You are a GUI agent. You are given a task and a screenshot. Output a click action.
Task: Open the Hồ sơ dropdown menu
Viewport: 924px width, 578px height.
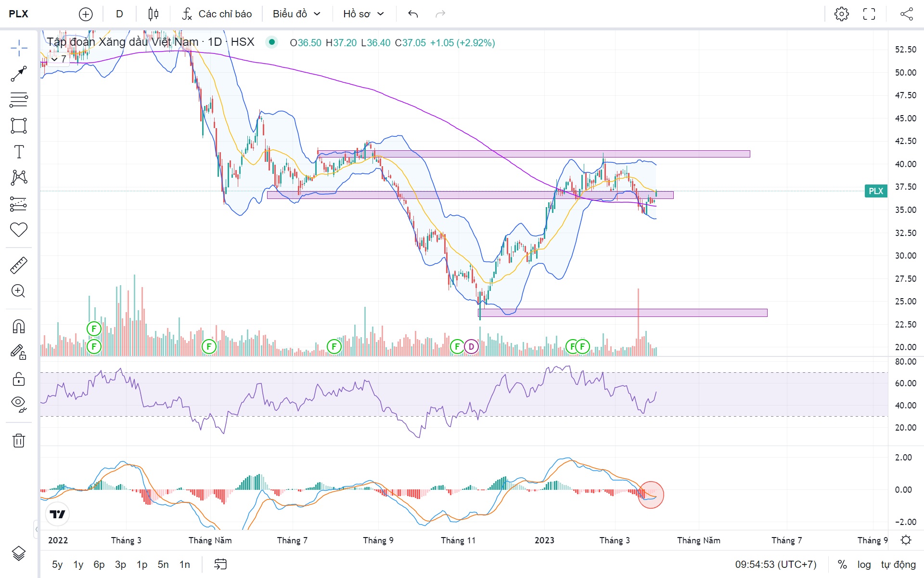pyautogui.click(x=363, y=14)
